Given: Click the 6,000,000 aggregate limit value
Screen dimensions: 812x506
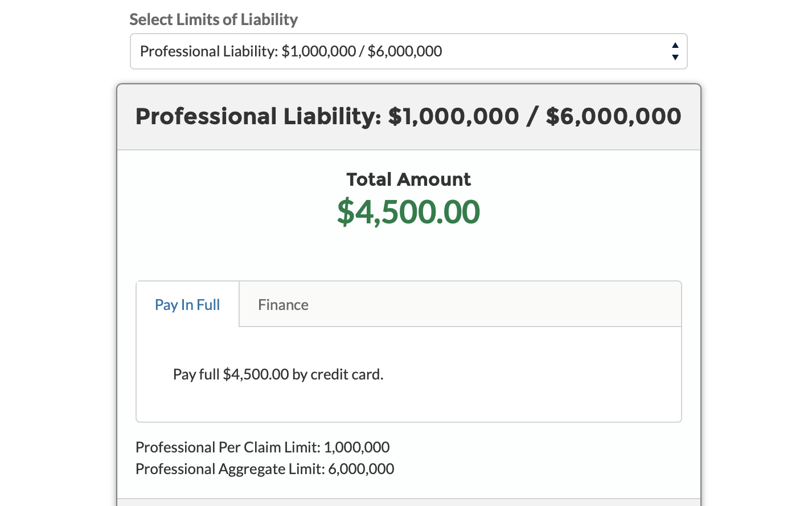Looking at the screenshot, I should (361, 469).
